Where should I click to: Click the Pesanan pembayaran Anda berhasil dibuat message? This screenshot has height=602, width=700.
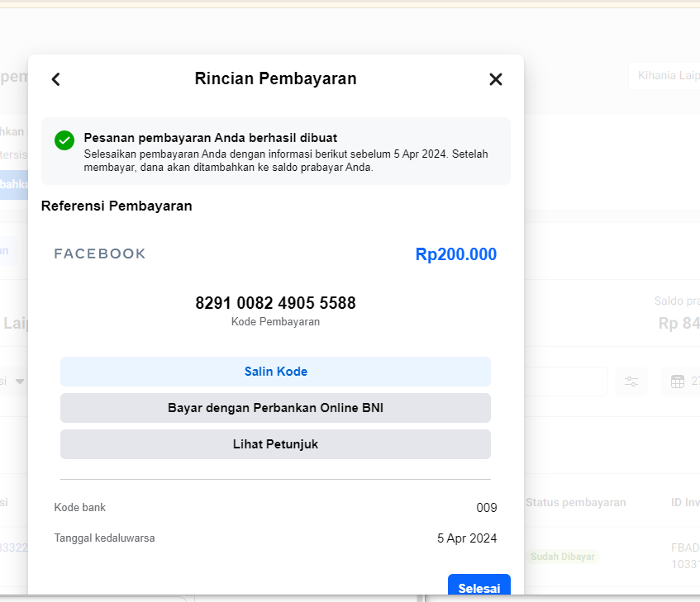tap(210, 138)
